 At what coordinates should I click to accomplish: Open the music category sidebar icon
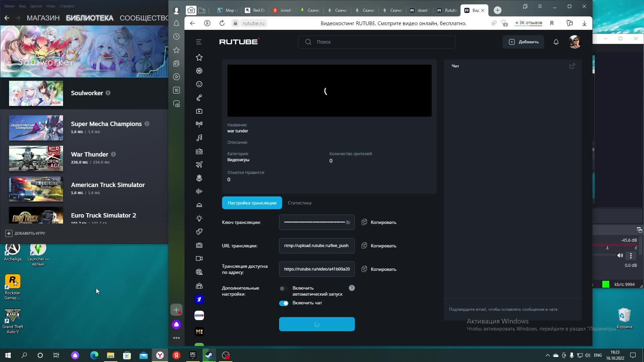coord(199,138)
